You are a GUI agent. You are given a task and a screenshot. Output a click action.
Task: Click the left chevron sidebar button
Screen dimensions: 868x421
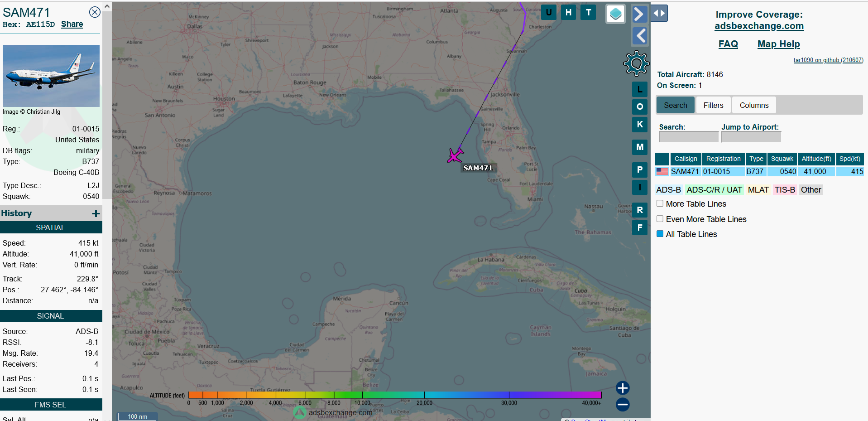tap(640, 36)
